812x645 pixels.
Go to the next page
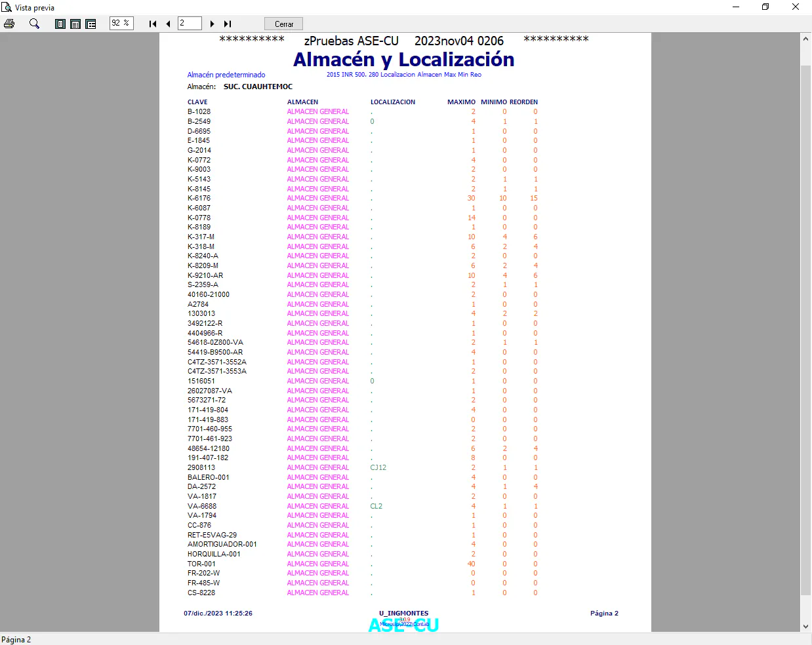[212, 24]
